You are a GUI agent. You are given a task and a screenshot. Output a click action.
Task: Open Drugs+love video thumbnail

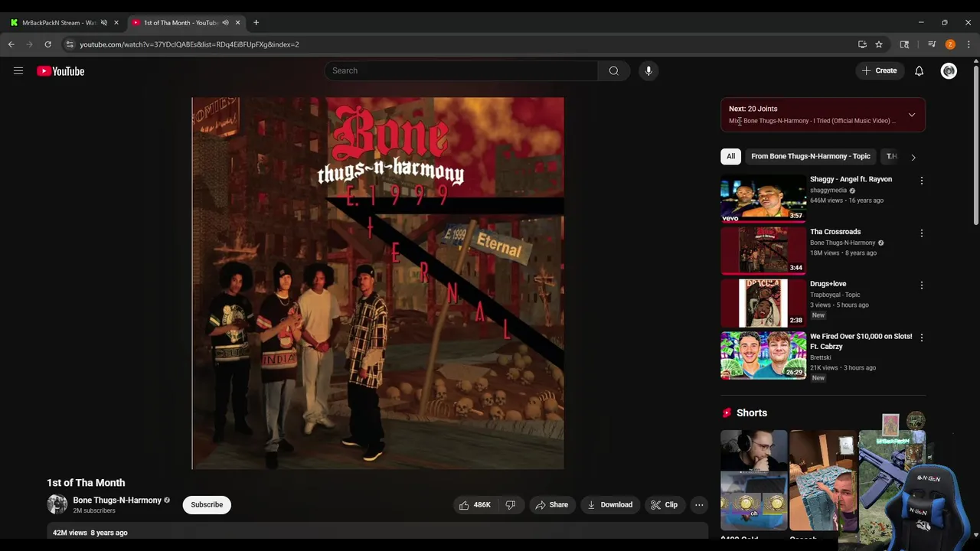point(763,303)
